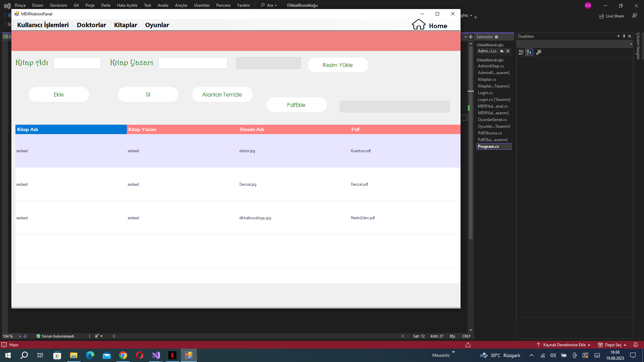The height and width of the screenshot is (362, 644).
Task: Select the row containing Kuantum.pdf
Action: [238, 151]
